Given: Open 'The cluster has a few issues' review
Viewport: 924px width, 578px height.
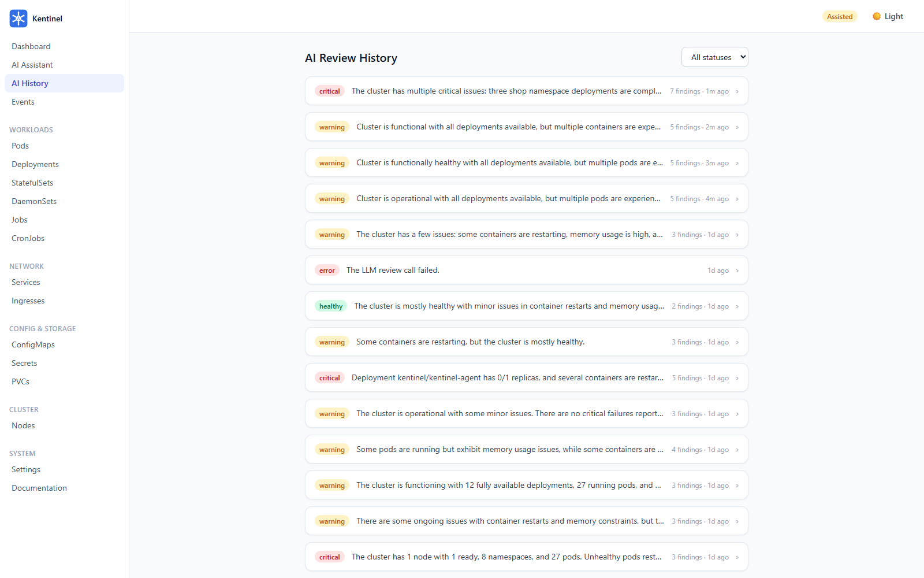Looking at the screenshot, I should 527,234.
